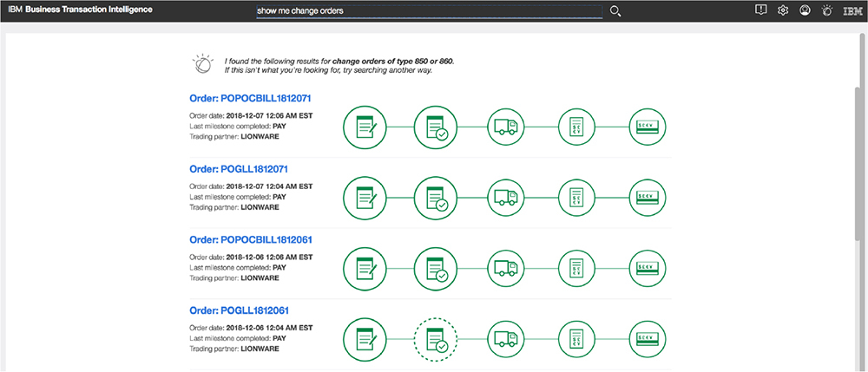Click the search magnifier icon
Image resolution: width=868 pixels, height=372 pixels.
pyautogui.click(x=615, y=11)
